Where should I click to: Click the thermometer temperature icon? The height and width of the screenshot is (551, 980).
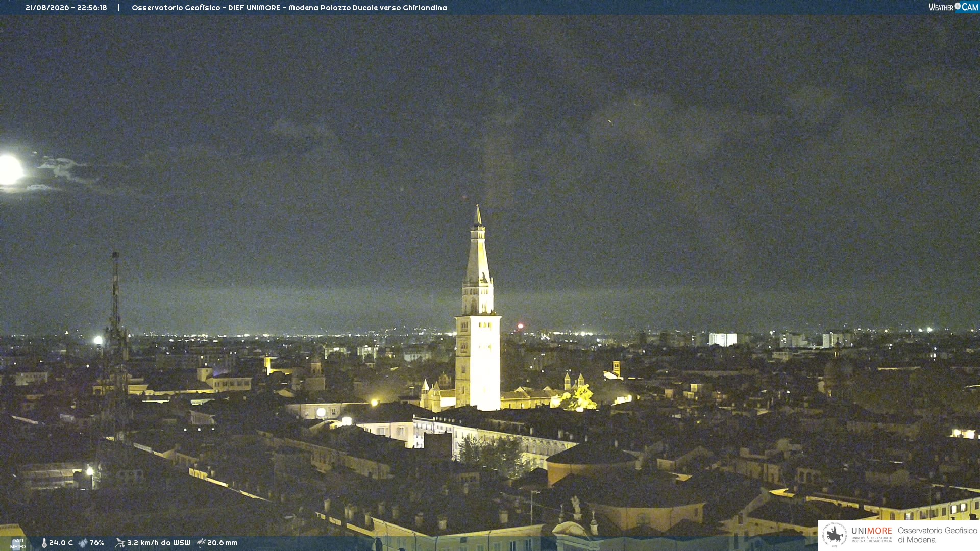point(44,543)
